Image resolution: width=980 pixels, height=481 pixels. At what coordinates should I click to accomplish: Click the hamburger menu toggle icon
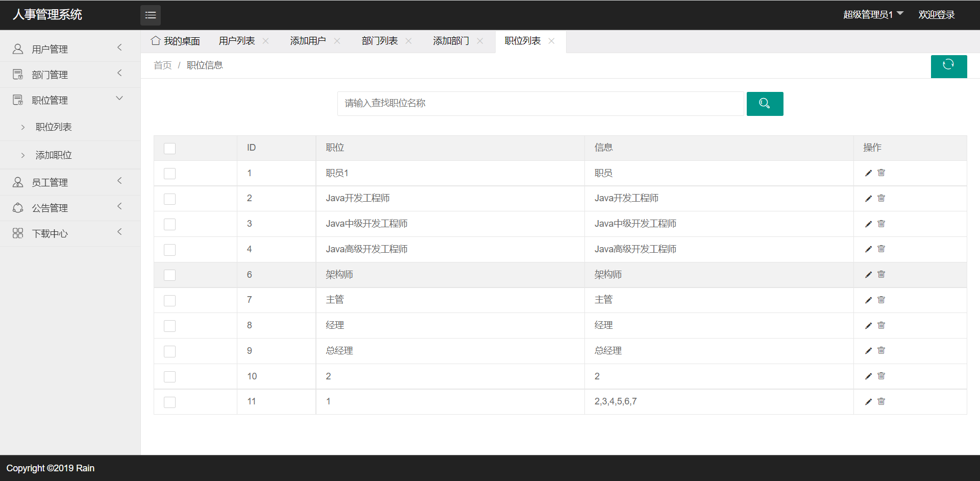150,15
